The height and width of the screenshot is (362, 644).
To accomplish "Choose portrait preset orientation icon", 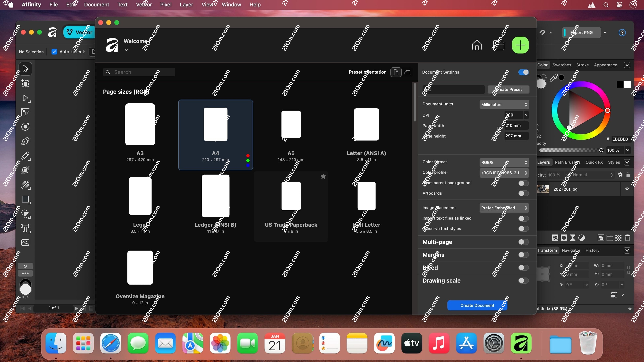I will tap(396, 72).
